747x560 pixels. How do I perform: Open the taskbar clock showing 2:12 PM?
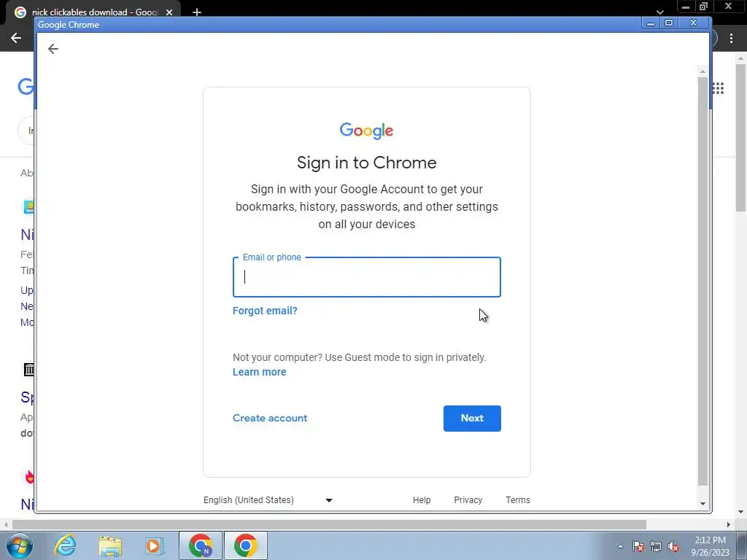(711, 546)
